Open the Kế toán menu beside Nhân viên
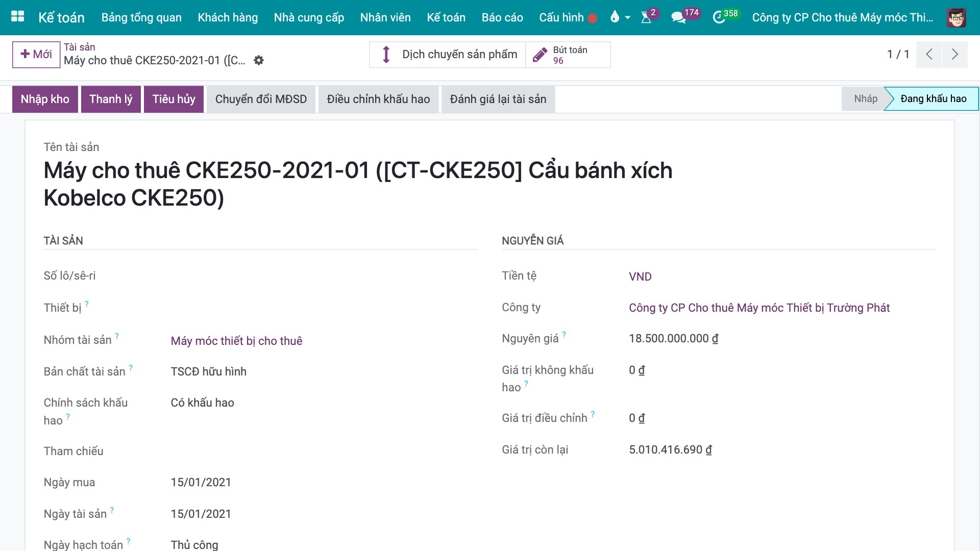Viewport: 980px width, 551px height. pyautogui.click(x=446, y=17)
